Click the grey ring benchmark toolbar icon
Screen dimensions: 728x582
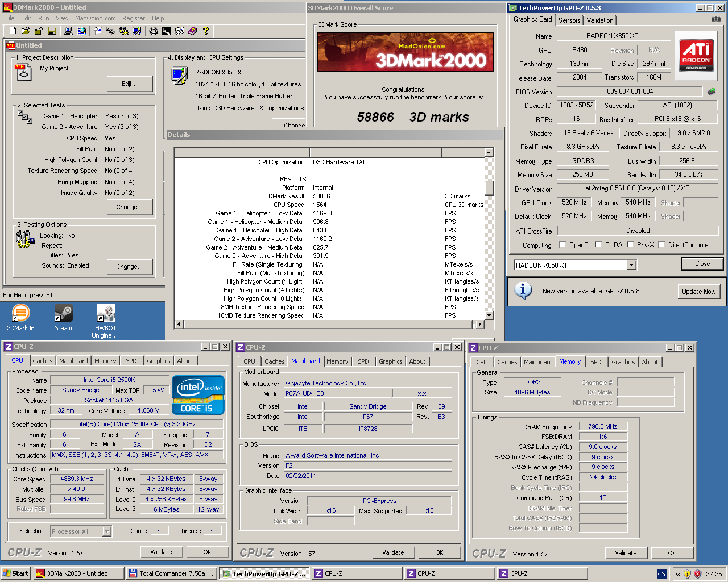coord(154,31)
